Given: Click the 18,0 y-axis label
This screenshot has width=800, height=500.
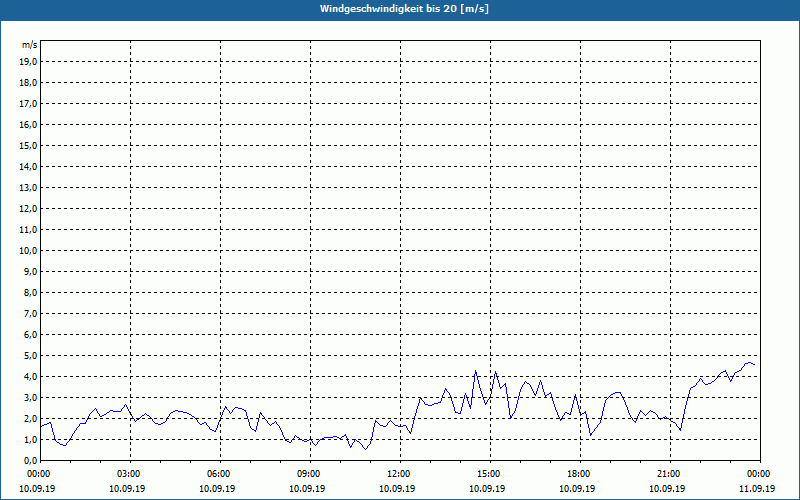Looking at the screenshot, I should click(28, 83).
